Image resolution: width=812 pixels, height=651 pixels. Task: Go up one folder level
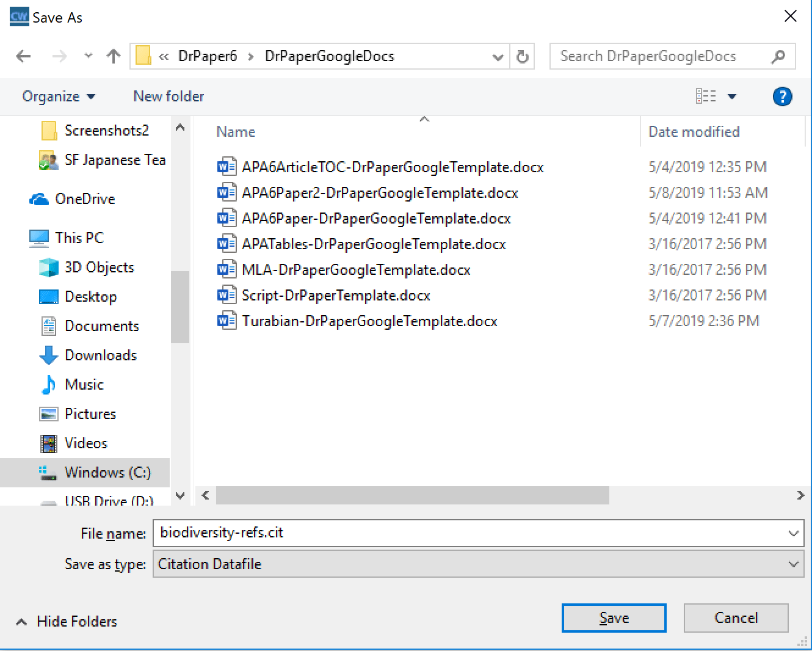pyautogui.click(x=113, y=57)
